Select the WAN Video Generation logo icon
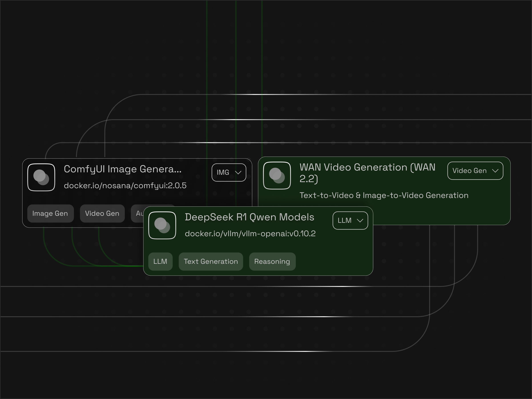 point(277,175)
